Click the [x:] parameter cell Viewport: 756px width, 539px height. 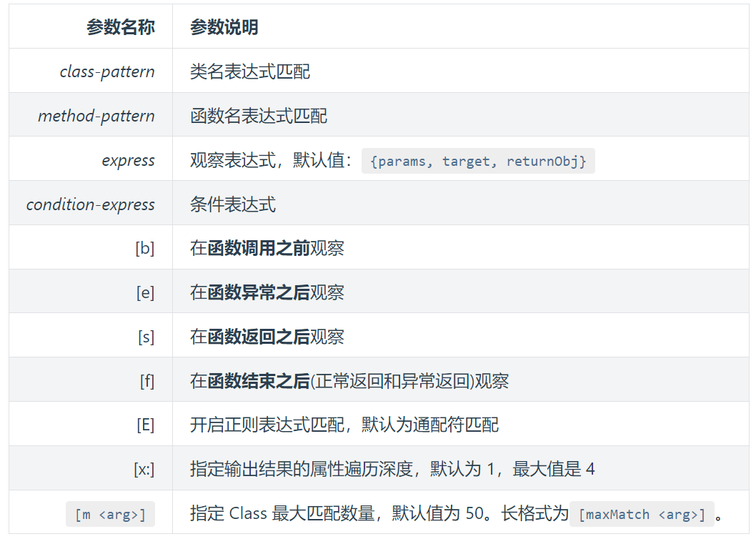tap(144, 470)
